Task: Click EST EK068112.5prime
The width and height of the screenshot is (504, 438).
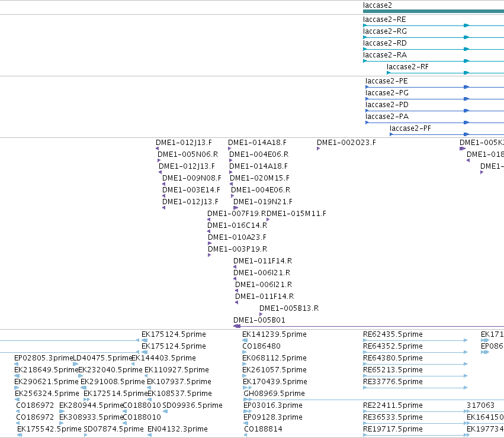Action: point(274,358)
